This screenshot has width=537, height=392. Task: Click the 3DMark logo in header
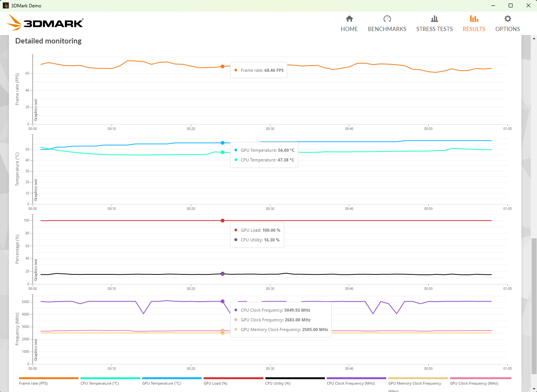tap(45, 23)
